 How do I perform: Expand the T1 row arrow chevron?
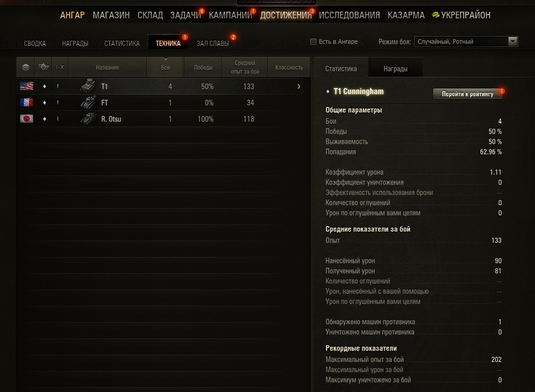tap(299, 86)
